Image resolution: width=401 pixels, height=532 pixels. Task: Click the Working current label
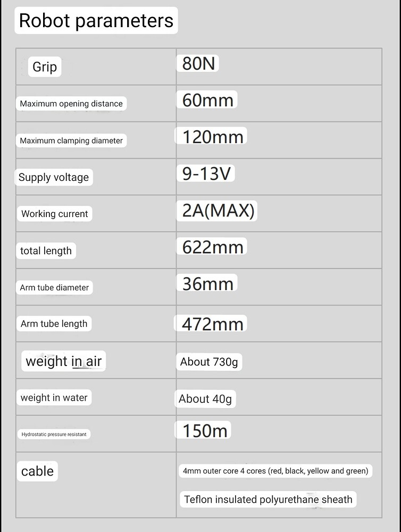(x=54, y=214)
